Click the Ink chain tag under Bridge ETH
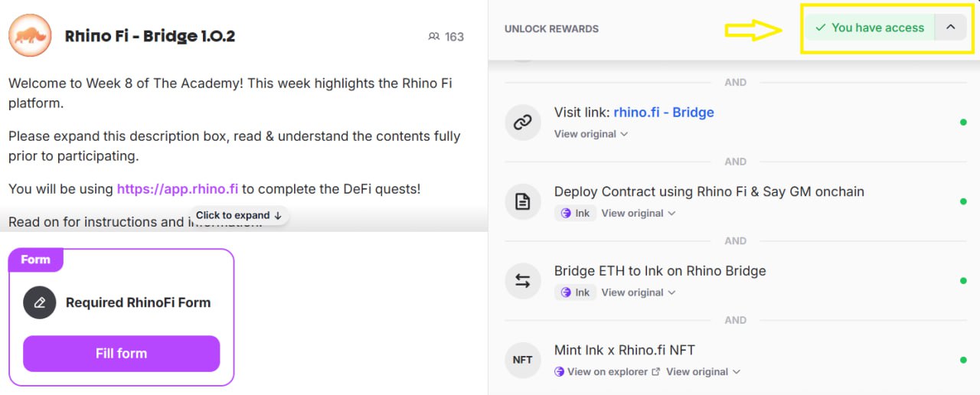This screenshot has width=980, height=395. (575, 292)
